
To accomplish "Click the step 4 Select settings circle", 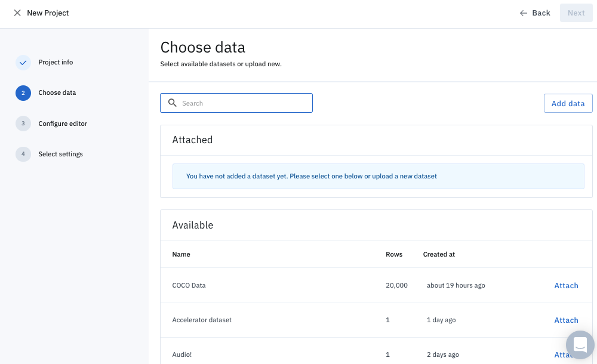I will coord(23,154).
